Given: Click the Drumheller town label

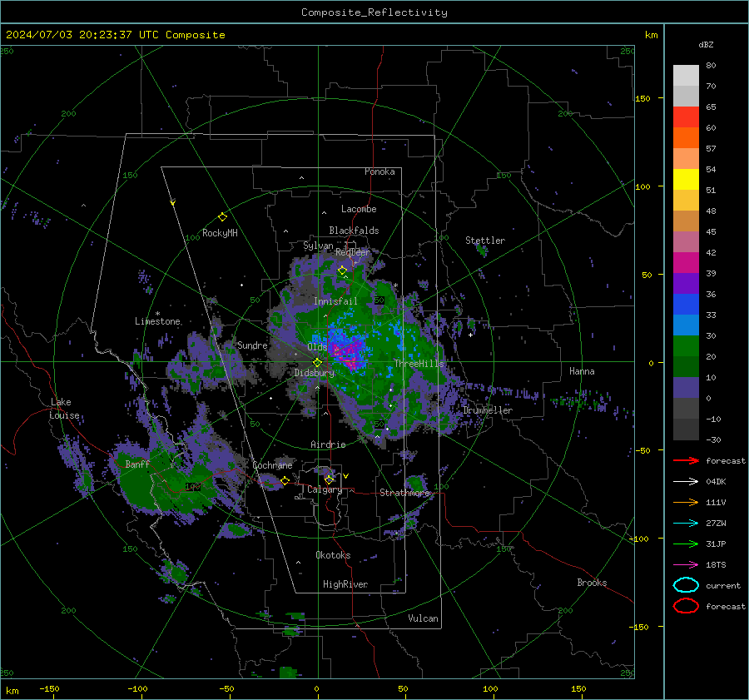Looking at the screenshot, I should click(488, 410).
